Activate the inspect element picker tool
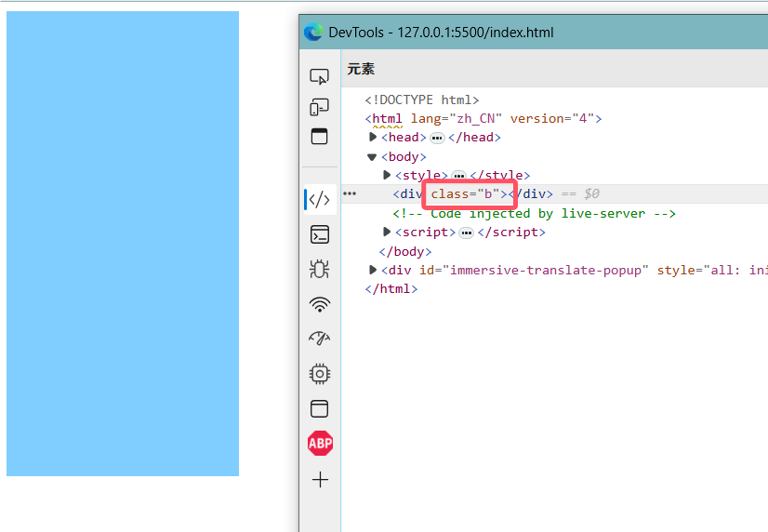 (320, 77)
